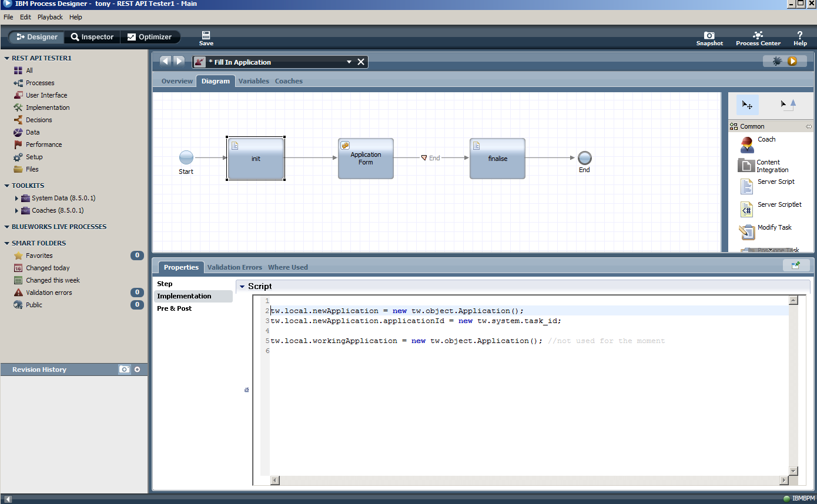The image size is (817, 504).
Task: Open Process Center from the toolbar
Action: 758,39
